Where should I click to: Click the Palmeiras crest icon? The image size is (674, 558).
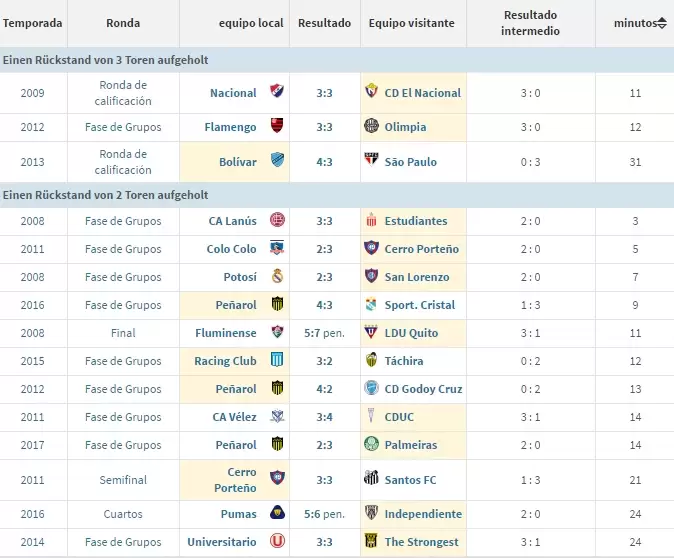[371, 445]
